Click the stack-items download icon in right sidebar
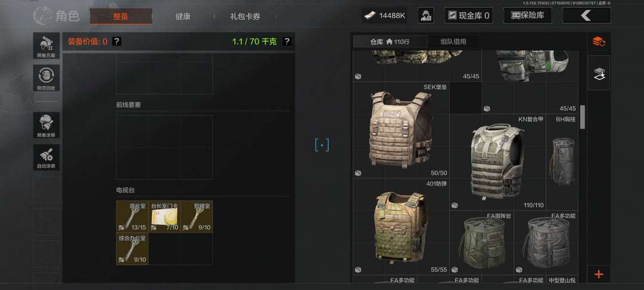 click(599, 73)
